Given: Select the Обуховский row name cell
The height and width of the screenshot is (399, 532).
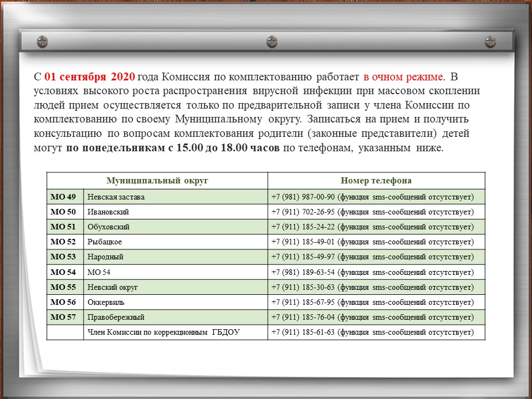Looking at the screenshot, I should 109,227.
